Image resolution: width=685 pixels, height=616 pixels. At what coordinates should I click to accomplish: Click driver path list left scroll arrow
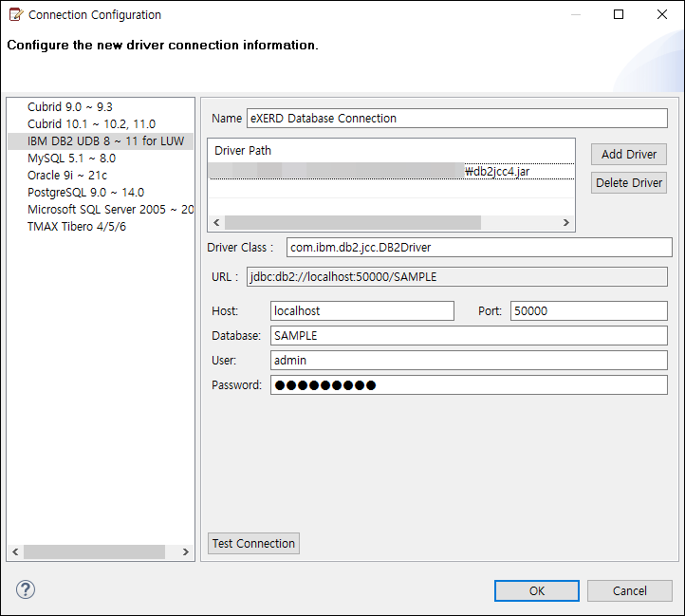click(216, 222)
